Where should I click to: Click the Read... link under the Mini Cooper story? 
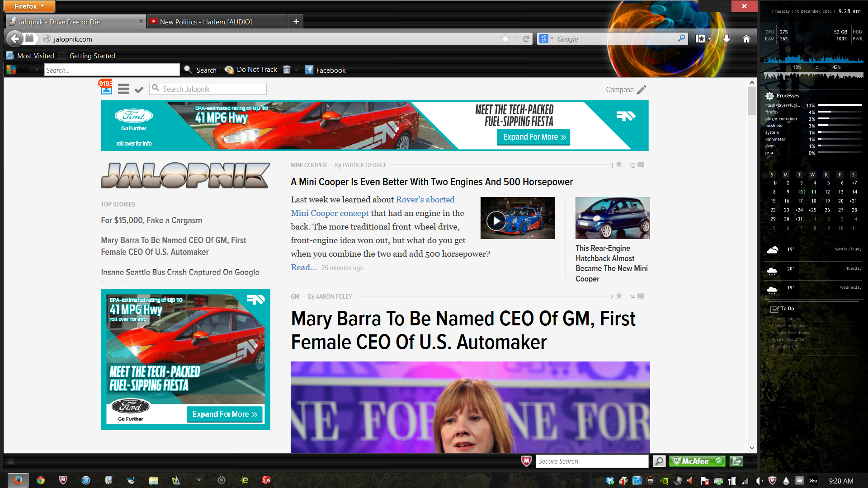tap(303, 267)
